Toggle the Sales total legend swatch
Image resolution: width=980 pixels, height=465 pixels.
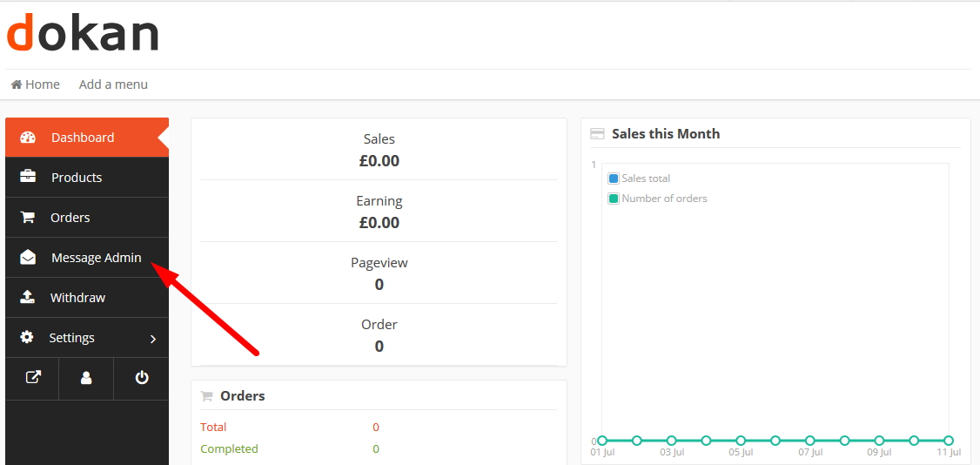[613, 179]
